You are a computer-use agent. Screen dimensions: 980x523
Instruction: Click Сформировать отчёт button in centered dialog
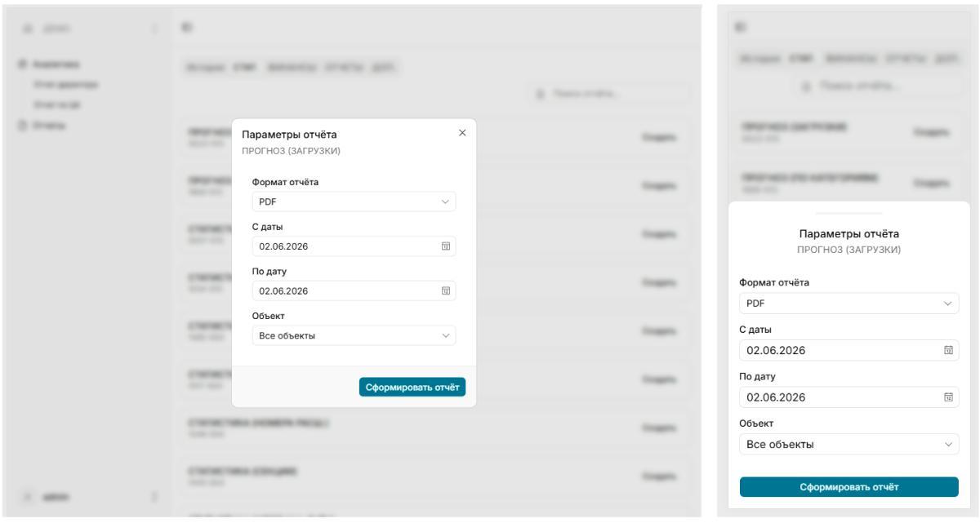(412, 387)
